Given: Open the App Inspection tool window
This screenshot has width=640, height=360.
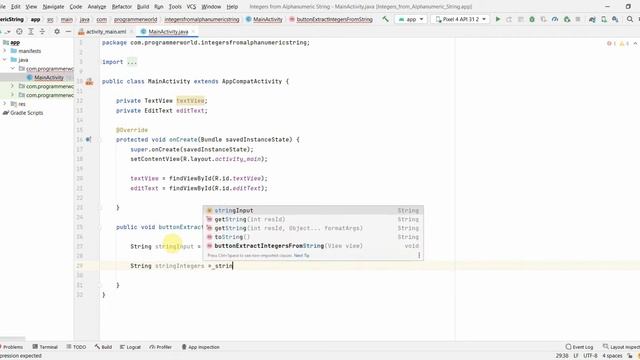Looking at the screenshot, I should pos(200,347).
